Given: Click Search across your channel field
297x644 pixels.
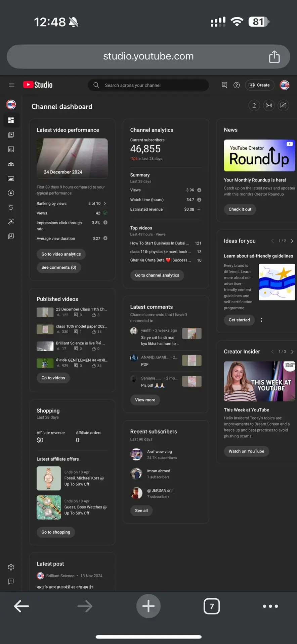Looking at the screenshot, I should [x=148, y=85].
